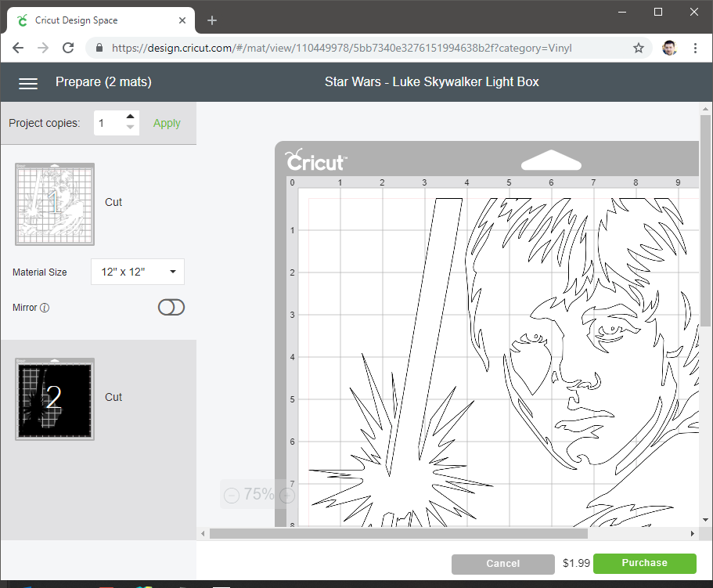Reload the page with browser refresh icon
The image size is (713, 588).
(68, 48)
